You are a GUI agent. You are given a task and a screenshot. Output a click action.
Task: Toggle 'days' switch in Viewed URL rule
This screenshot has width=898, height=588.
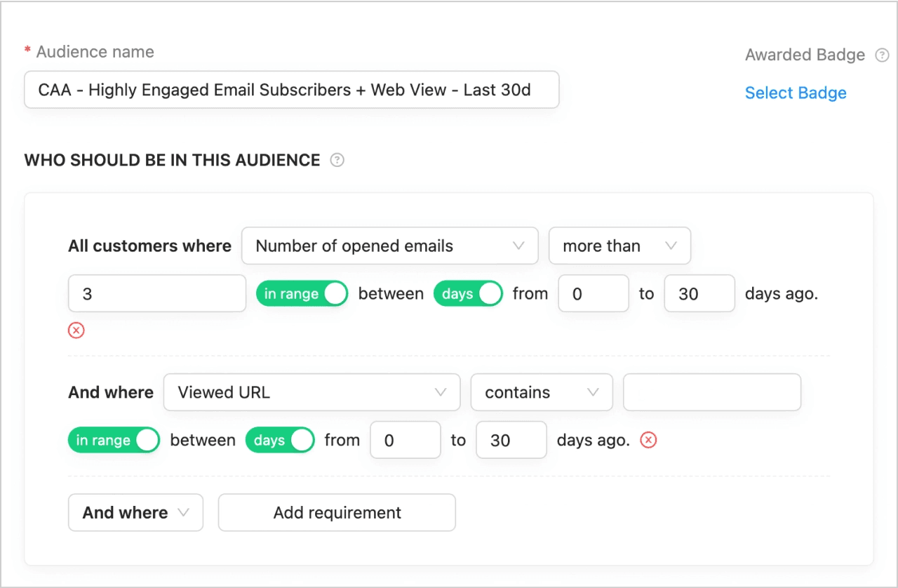coord(280,440)
